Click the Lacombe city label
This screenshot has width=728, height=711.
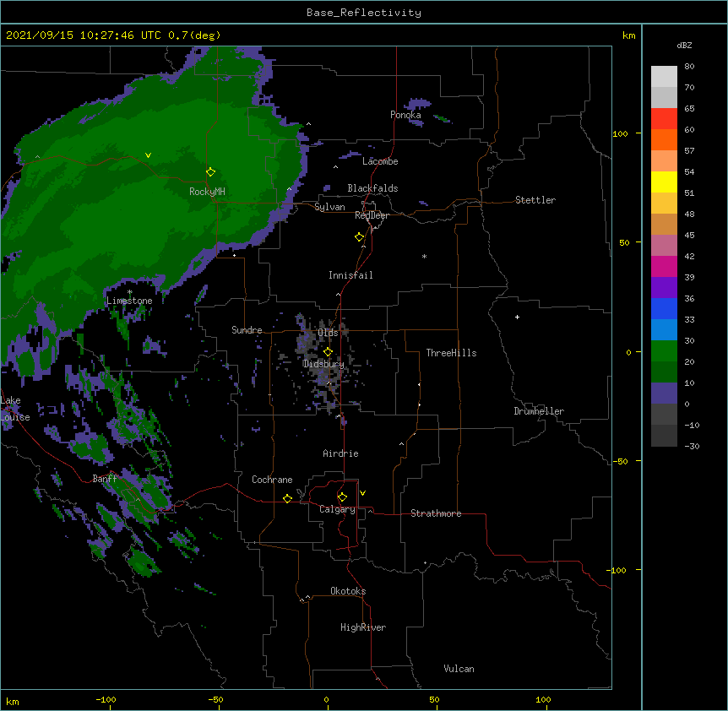380,161
